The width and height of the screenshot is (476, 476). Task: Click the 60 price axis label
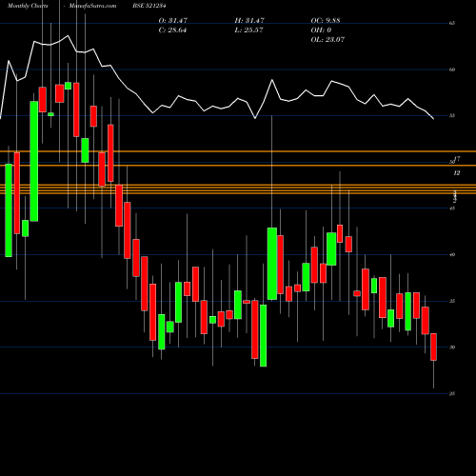tap(452, 69)
